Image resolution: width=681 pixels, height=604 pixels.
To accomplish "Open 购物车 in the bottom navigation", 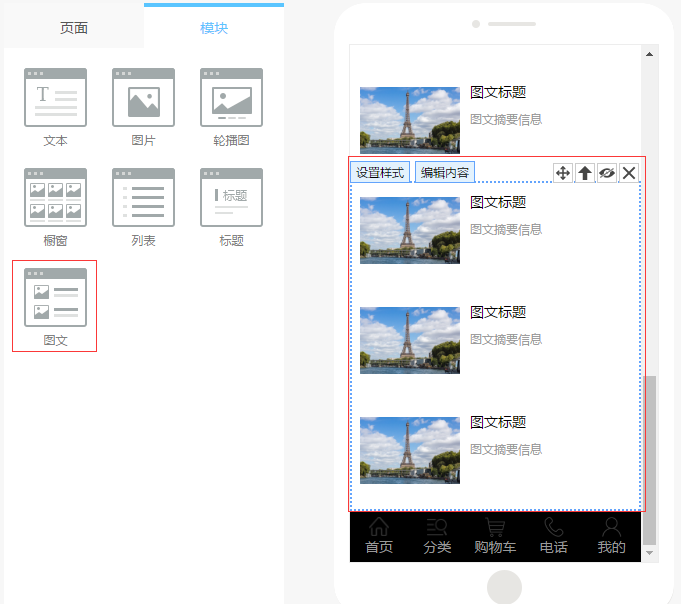I will pyautogui.click(x=495, y=537).
